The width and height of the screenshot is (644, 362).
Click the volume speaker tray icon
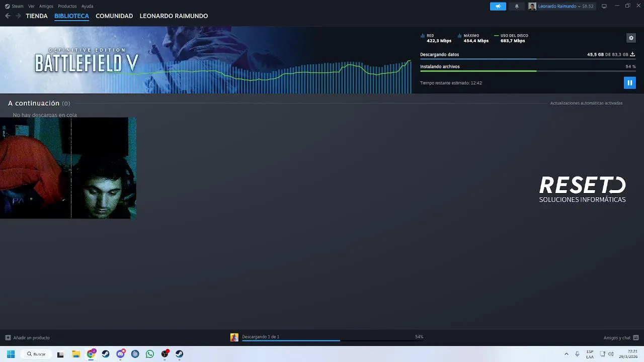click(611, 354)
